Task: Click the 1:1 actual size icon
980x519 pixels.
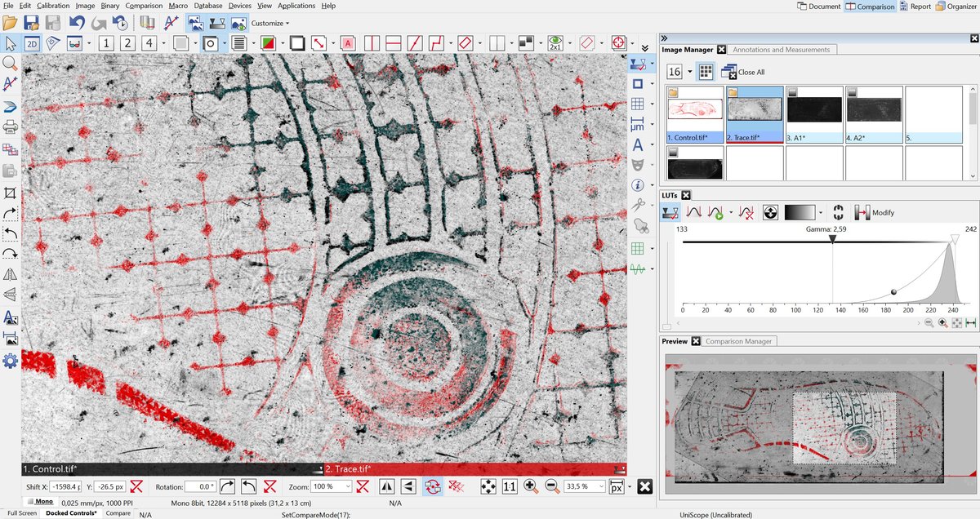Action: [x=510, y=486]
